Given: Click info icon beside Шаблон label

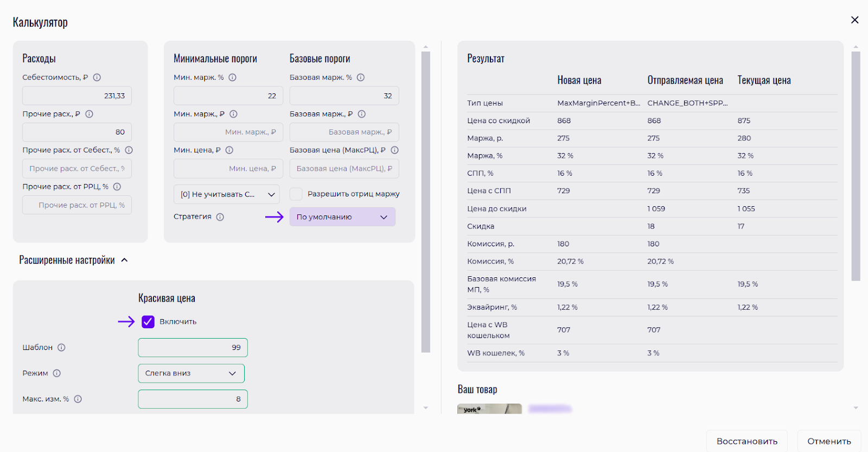Looking at the screenshot, I should tap(61, 347).
